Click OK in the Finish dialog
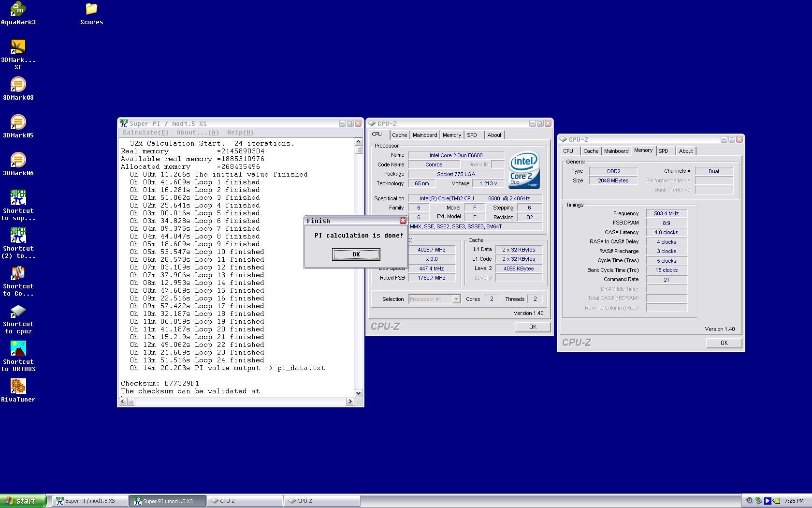Viewport: 812px width, 508px height. [356, 254]
